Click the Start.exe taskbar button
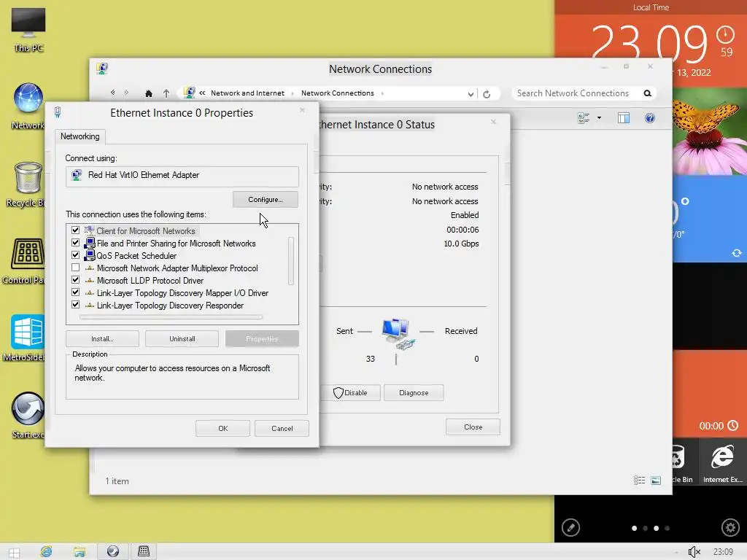 point(113,551)
